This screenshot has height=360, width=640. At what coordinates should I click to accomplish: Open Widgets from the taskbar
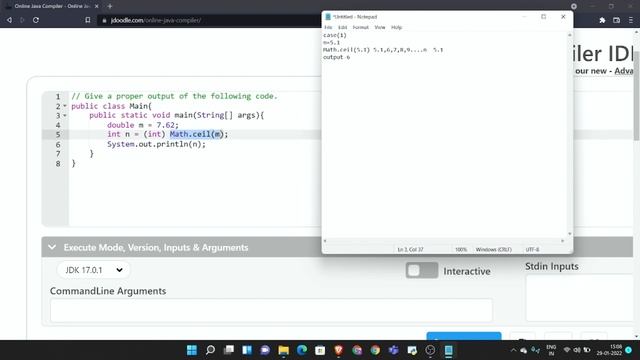[x=247, y=350]
